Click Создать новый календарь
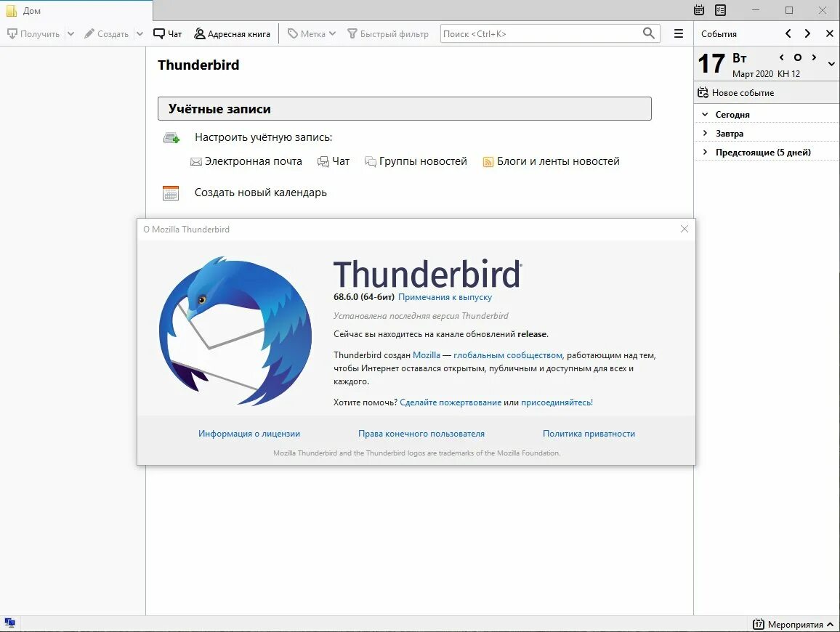 tap(260, 193)
